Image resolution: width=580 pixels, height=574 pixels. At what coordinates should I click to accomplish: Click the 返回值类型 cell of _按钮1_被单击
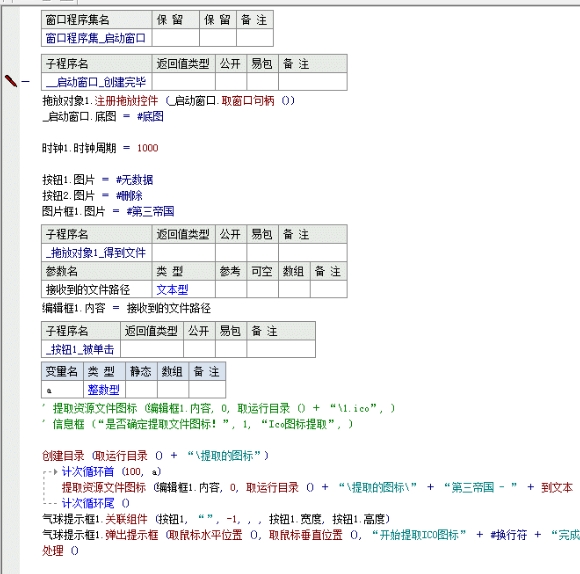click(152, 349)
